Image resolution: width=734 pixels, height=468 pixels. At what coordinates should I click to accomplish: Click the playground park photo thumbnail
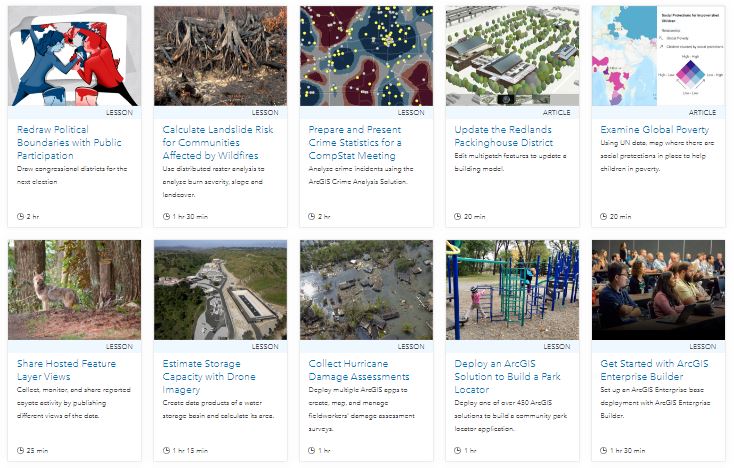pyautogui.click(x=513, y=290)
